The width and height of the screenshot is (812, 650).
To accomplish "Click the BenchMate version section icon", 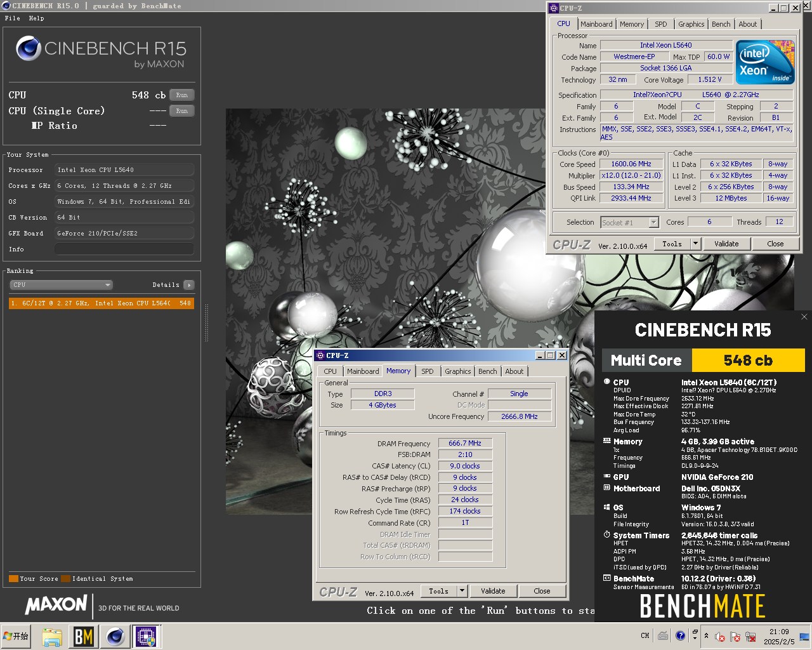I will pos(607,578).
